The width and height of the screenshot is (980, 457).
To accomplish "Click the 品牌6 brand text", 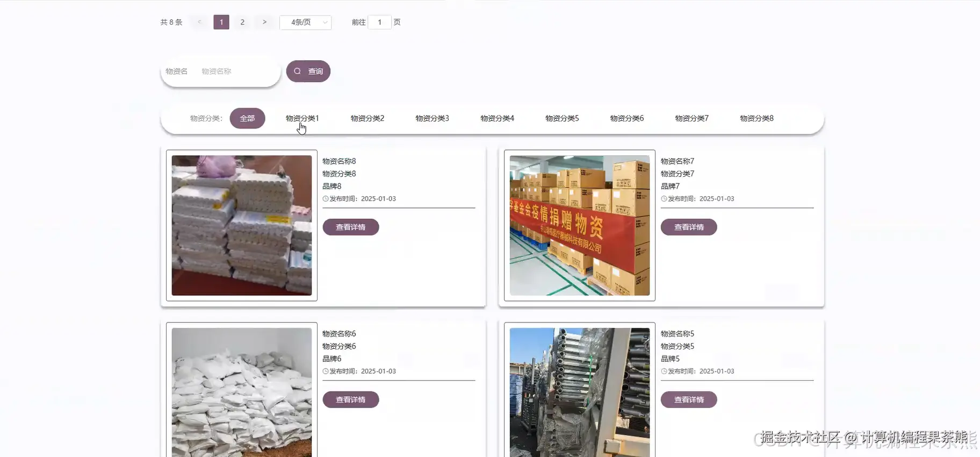I will (x=332, y=359).
